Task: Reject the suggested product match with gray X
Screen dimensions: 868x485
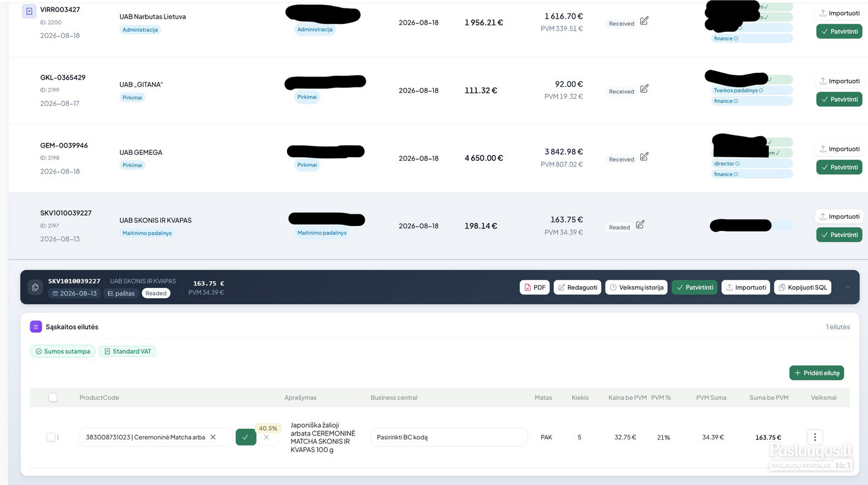Action: (266, 437)
